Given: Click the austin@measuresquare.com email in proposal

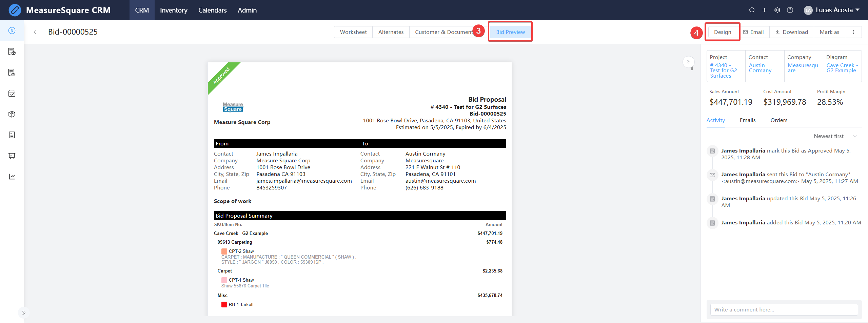Looking at the screenshot, I should 440,181.
